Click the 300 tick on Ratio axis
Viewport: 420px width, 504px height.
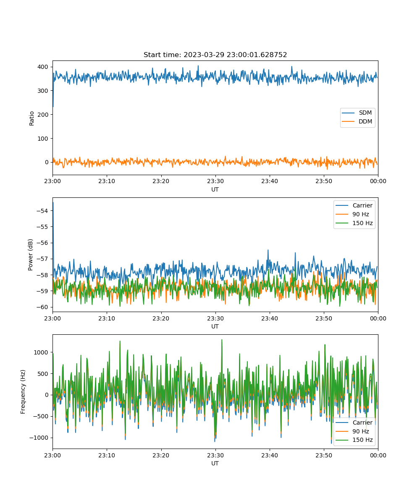44,91
